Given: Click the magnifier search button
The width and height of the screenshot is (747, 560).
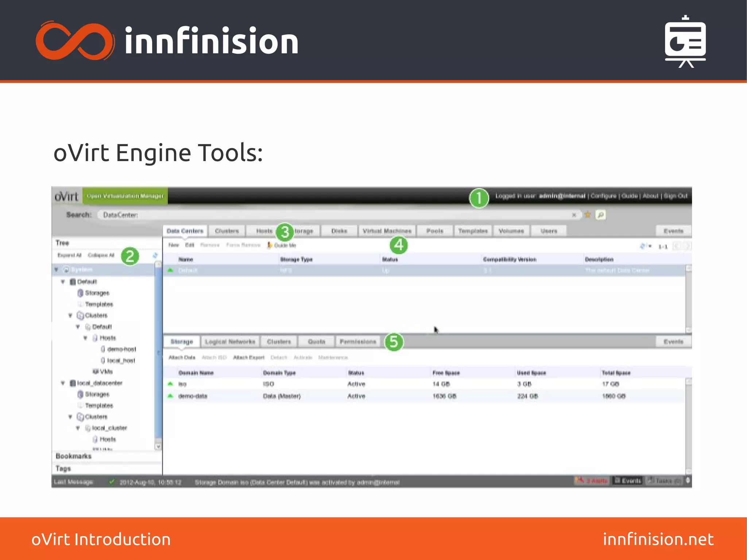Looking at the screenshot, I should coord(600,215).
